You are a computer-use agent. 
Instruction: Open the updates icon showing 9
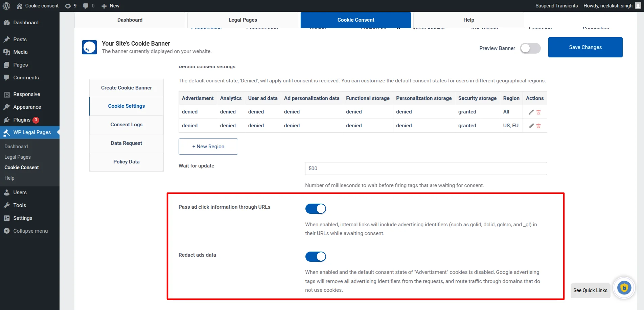[68, 6]
